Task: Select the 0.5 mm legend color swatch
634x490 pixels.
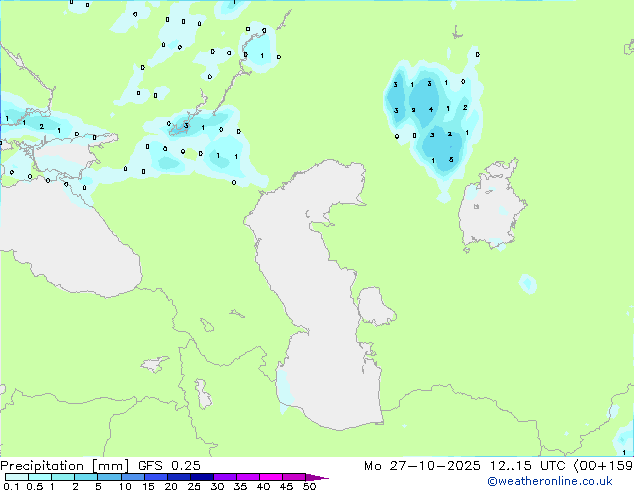Action: (x=40, y=477)
